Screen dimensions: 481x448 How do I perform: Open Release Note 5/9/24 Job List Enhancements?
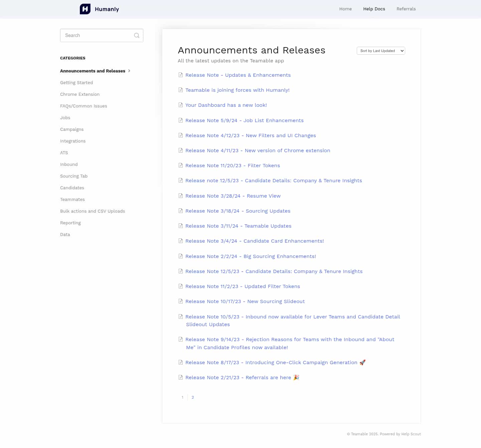[x=244, y=121]
